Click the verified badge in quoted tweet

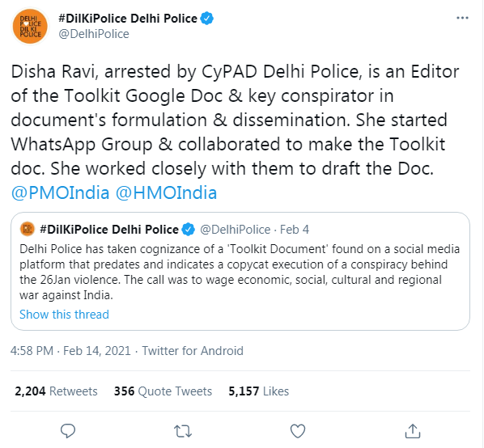pyautogui.click(x=188, y=230)
